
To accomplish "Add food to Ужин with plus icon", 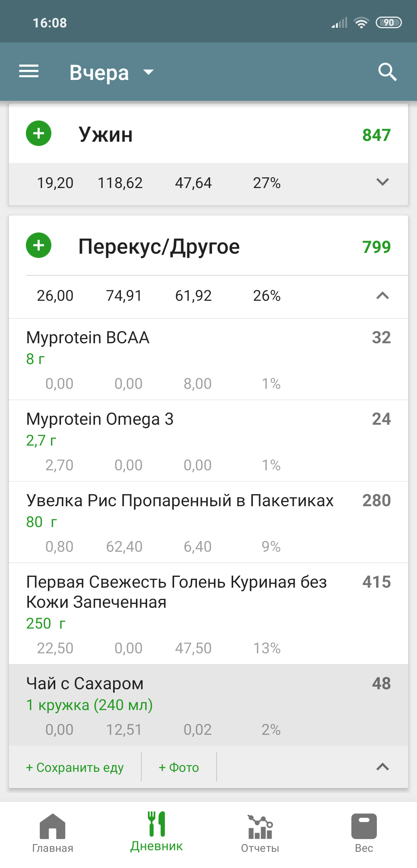I will (39, 134).
